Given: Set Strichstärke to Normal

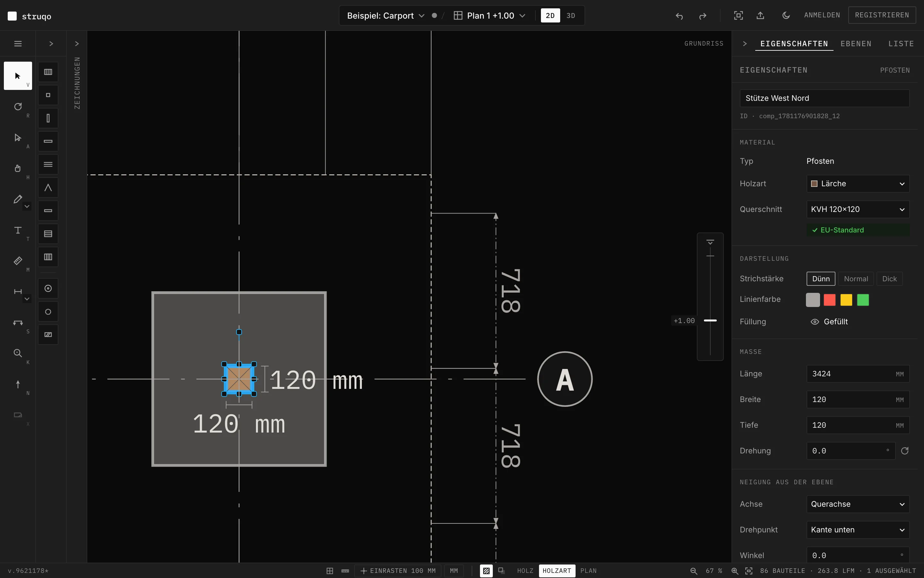Looking at the screenshot, I should (x=856, y=279).
